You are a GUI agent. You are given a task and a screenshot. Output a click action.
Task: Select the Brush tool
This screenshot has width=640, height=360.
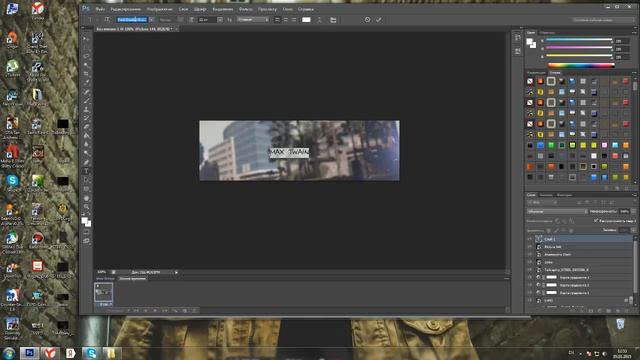[x=86, y=100]
